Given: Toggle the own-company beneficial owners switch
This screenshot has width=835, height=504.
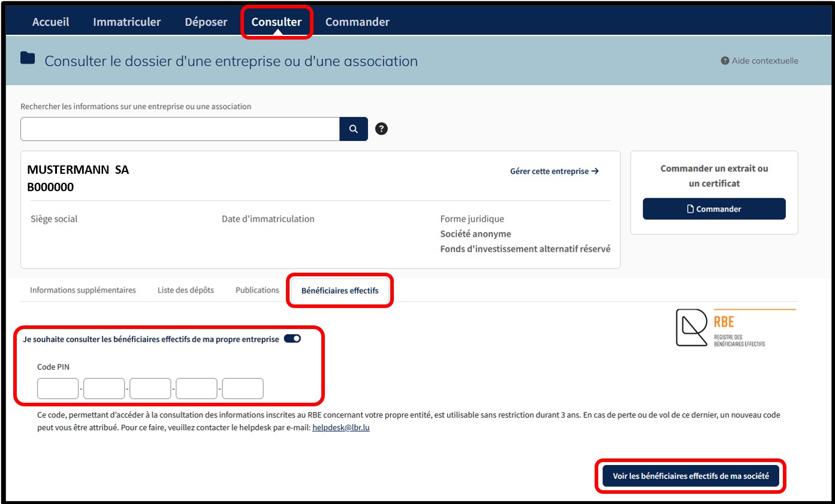Looking at the screenshot, I should [293, 339].
